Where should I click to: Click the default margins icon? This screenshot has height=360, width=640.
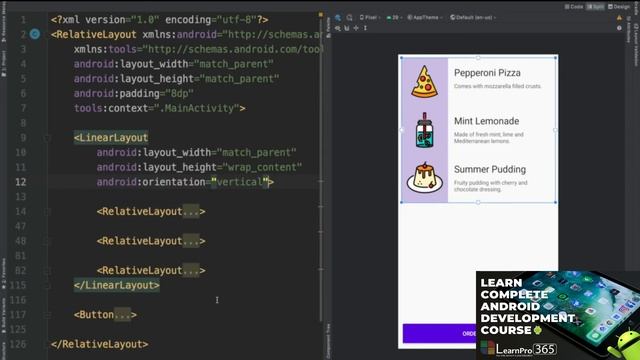tap(356, 28)
